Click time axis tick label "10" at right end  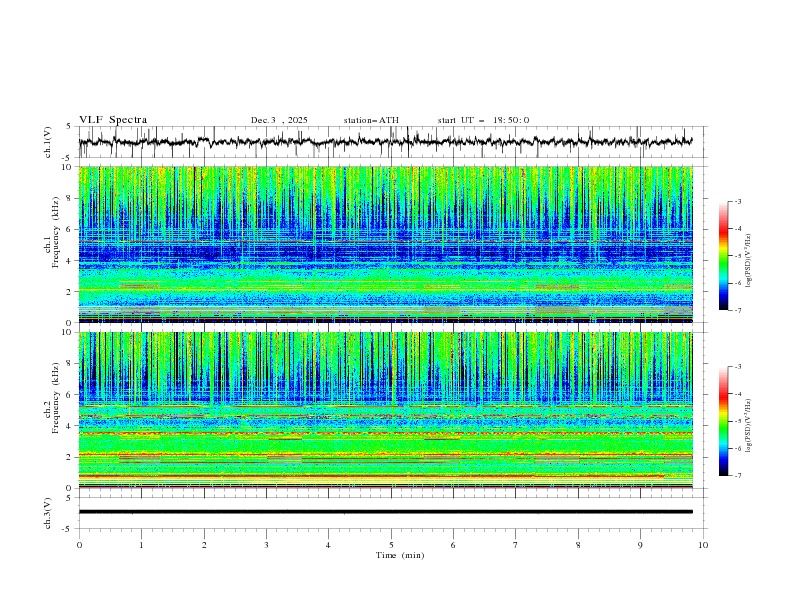703,545
